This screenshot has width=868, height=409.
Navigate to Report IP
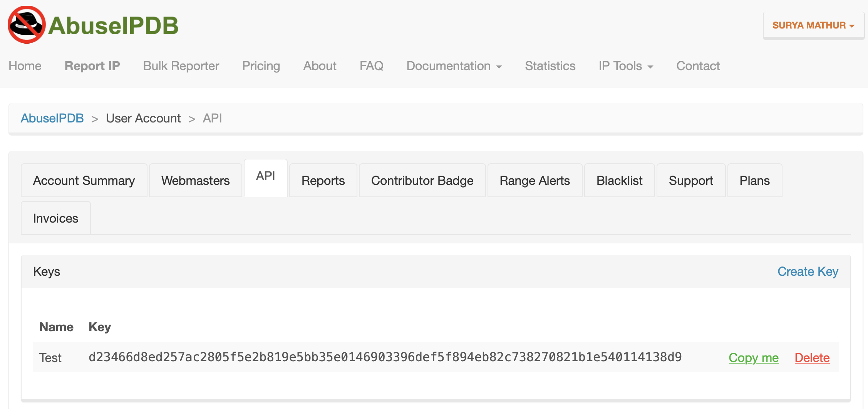click(92, 66)
